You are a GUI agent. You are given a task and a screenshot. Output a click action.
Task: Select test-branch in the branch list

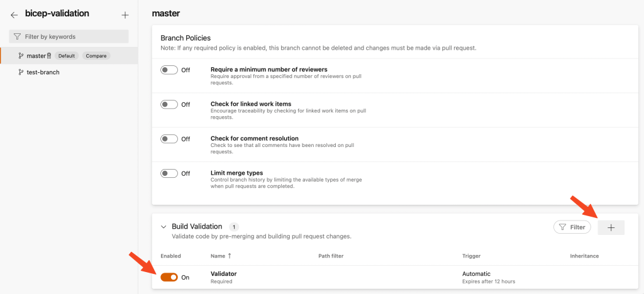tap(43, 72)
